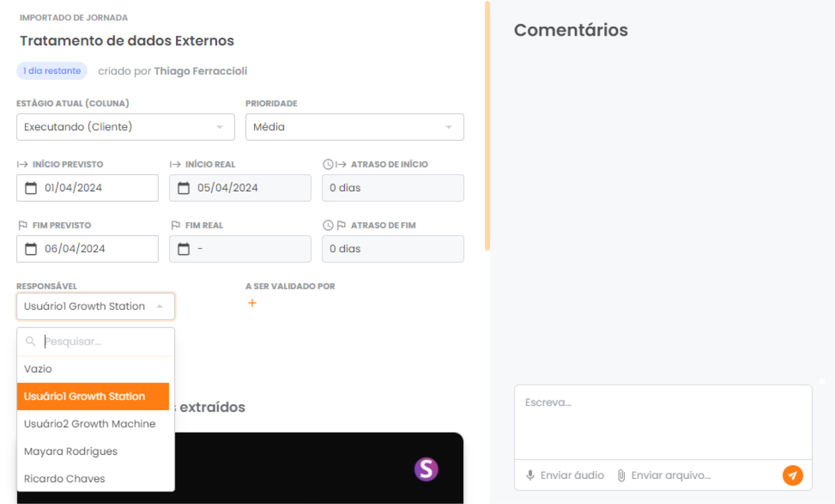
Task: Click the Enviar áudio label
Action: [572, 475]
